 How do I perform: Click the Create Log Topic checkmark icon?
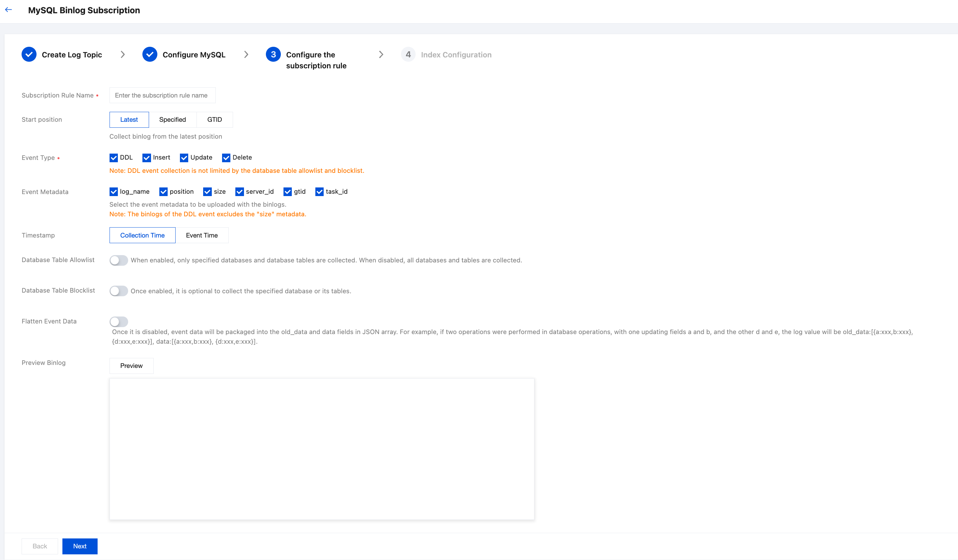29,54
